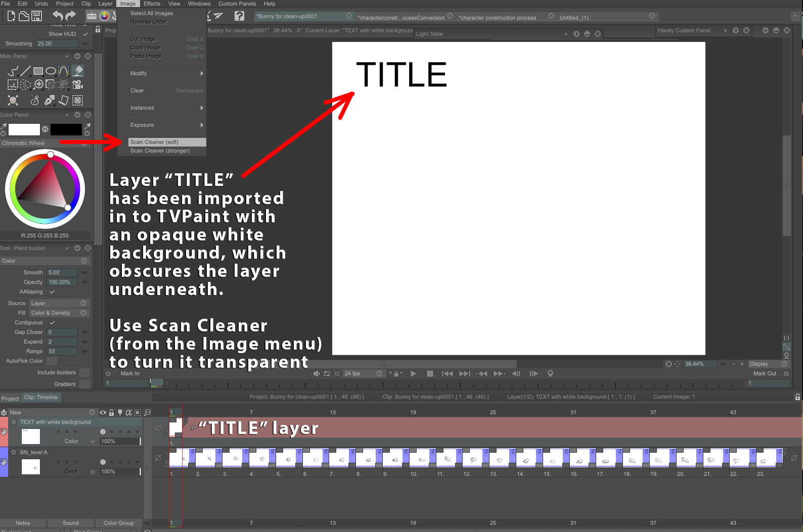Select the zoom magnifier tool
803x532 pixels.
pos(38,85)
